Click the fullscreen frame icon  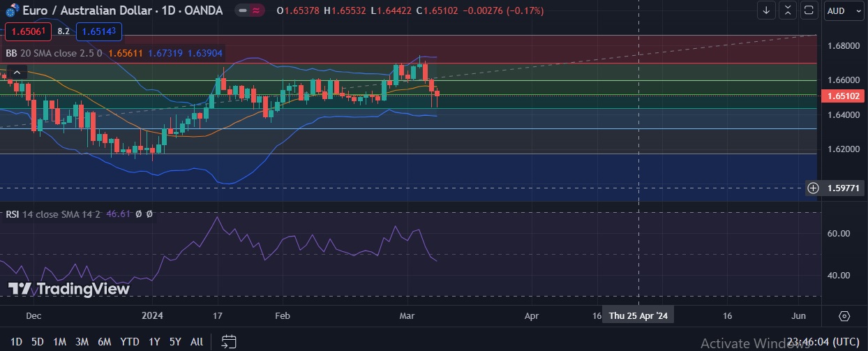tap(809, 10)
